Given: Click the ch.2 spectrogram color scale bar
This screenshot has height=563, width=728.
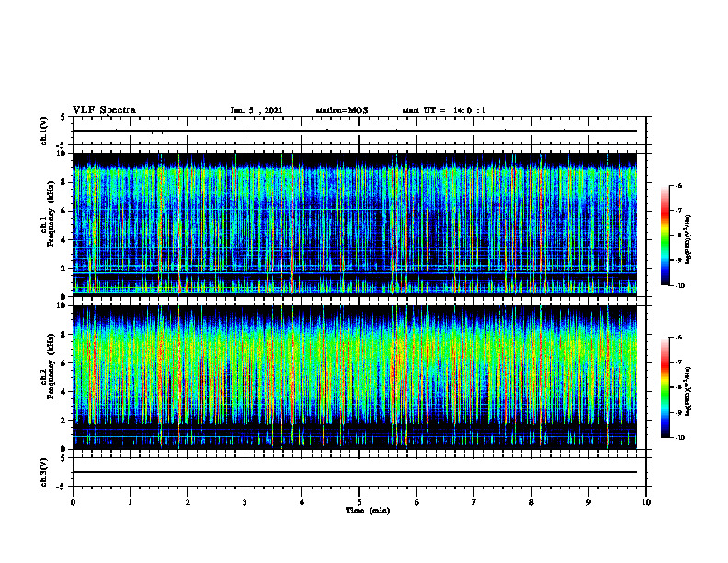Looking at the screenshot, I should click(665, 387).
